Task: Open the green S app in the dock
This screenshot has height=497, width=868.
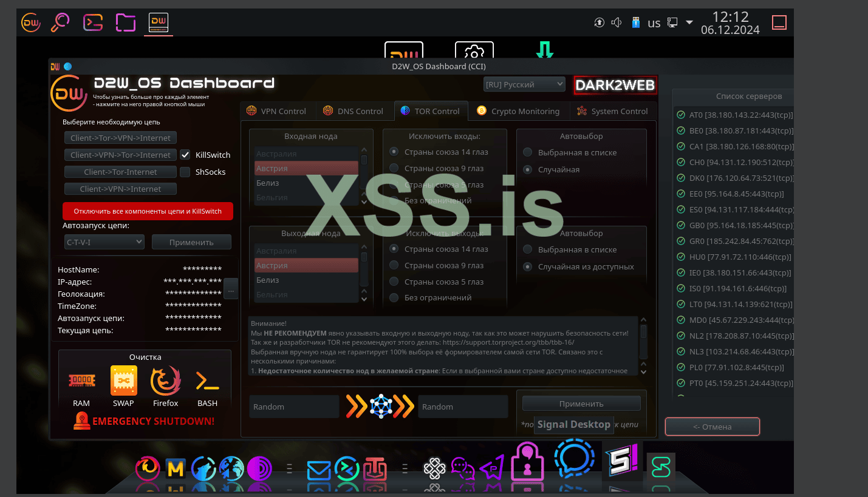Action: [660, 467]
